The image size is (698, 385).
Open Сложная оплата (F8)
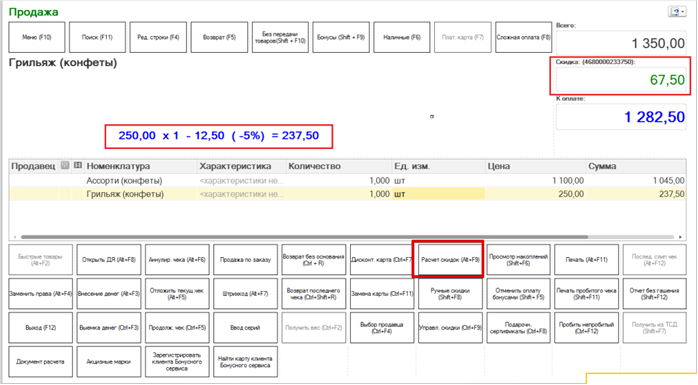[x=524, y=37]
